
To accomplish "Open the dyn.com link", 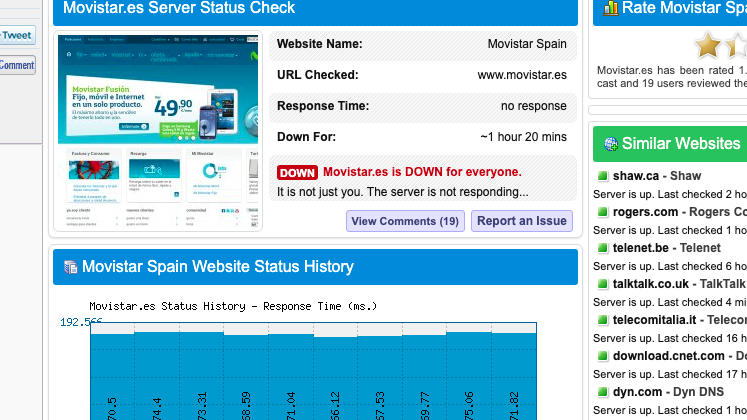I will click(637, 392).
